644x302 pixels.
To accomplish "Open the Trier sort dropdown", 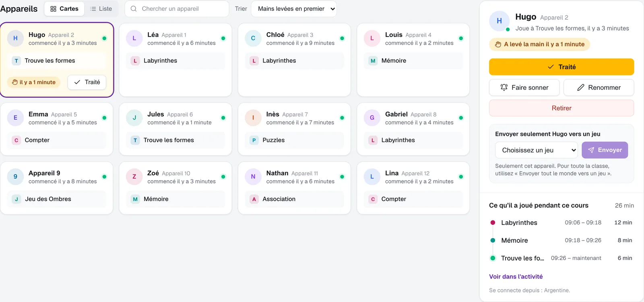I will (x=294, y=9).
